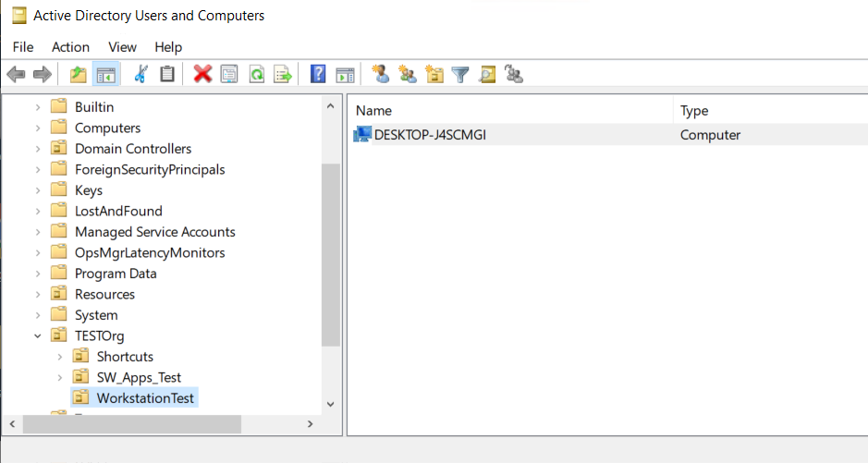868x463 pixels.
Task: Open the Action menu
Action: (x=70, y=47)
